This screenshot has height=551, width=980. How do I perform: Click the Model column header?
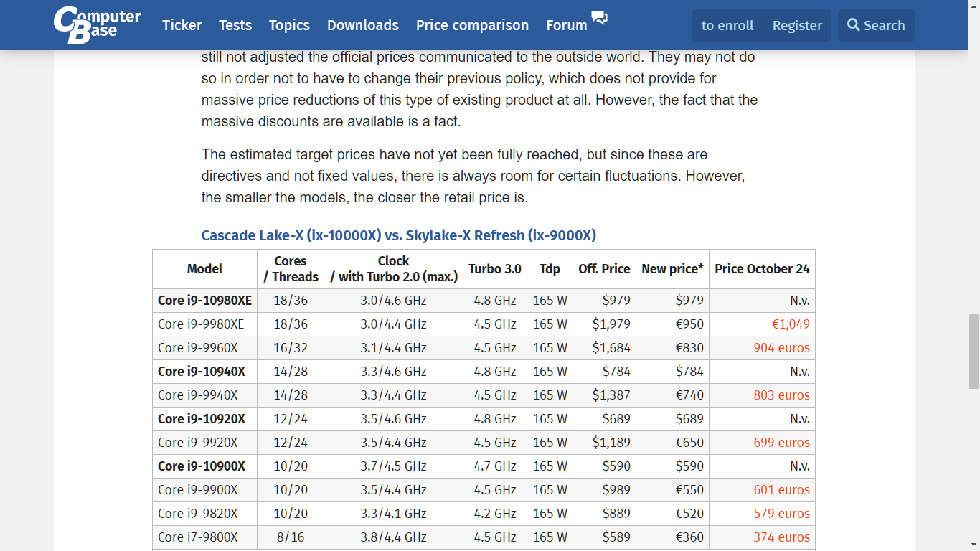[205, 269]
